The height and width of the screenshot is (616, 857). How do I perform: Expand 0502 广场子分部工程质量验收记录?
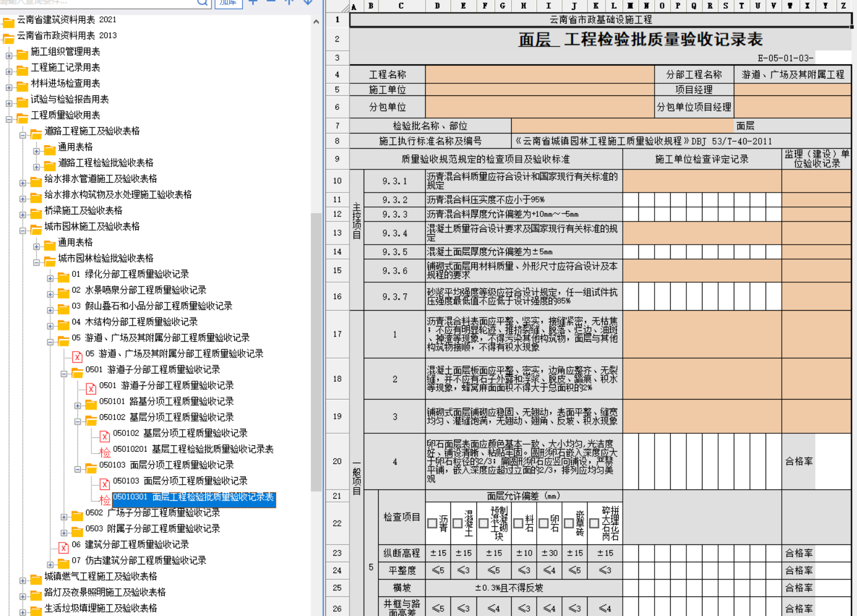[64, 517]
